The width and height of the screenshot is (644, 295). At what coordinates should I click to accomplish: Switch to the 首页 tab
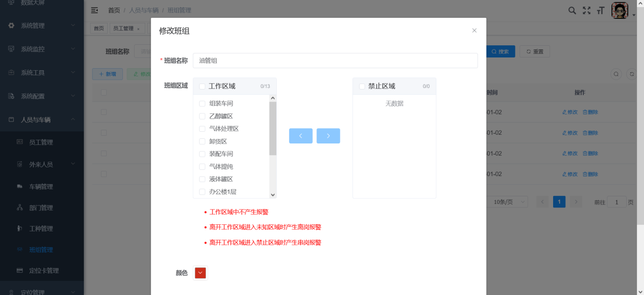coord(99,28)
